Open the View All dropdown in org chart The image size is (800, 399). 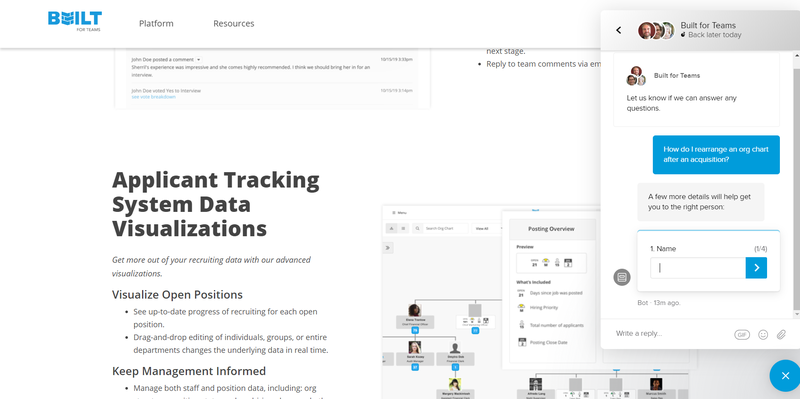(484, 229)
